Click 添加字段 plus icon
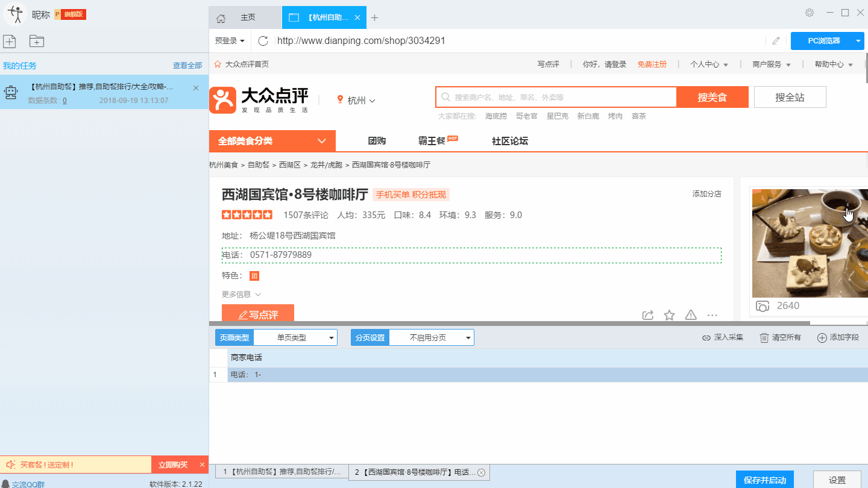The image size is (868, 488). 822,338
